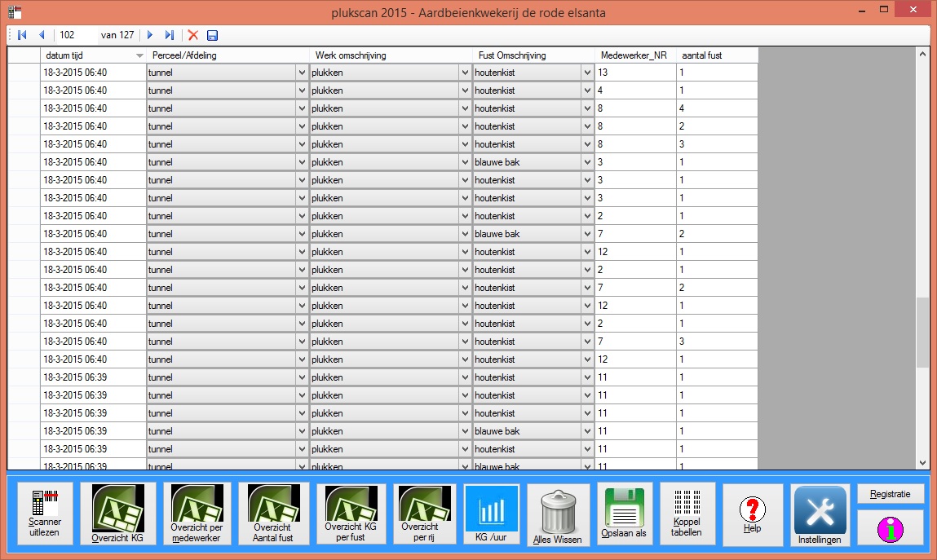This screenshot has height=560, width=937.
Task: Show KG /uur chart
Action: [491, 514]
